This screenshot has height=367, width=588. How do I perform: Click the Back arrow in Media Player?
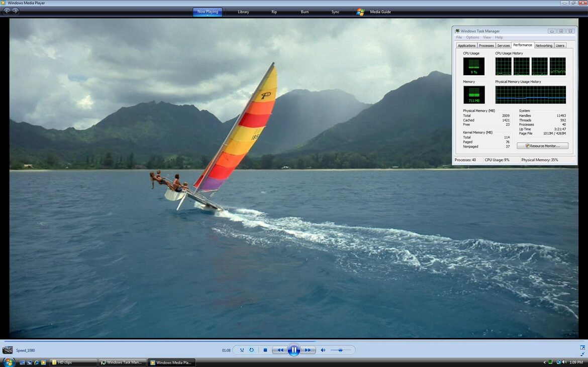coord(7,11)
